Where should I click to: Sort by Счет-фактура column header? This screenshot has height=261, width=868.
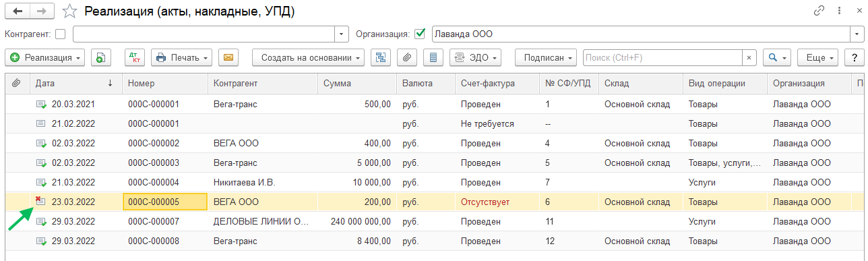(497, 84)
